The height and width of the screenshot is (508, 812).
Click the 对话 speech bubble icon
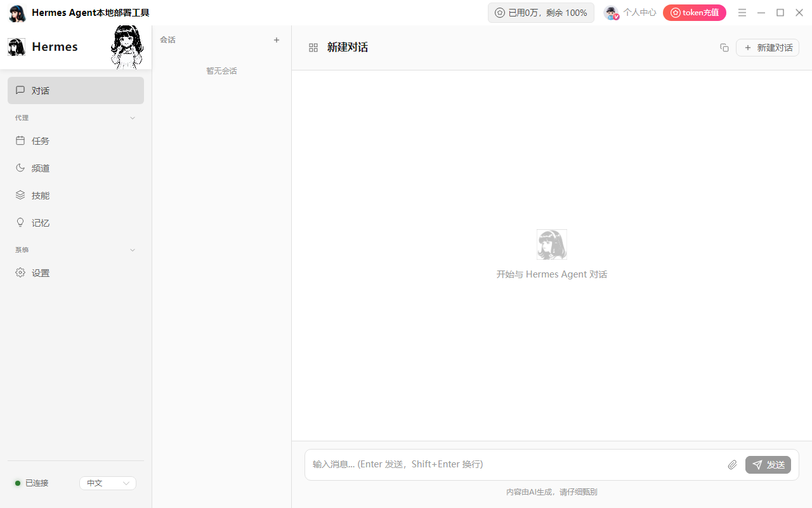tap(20, 90)
